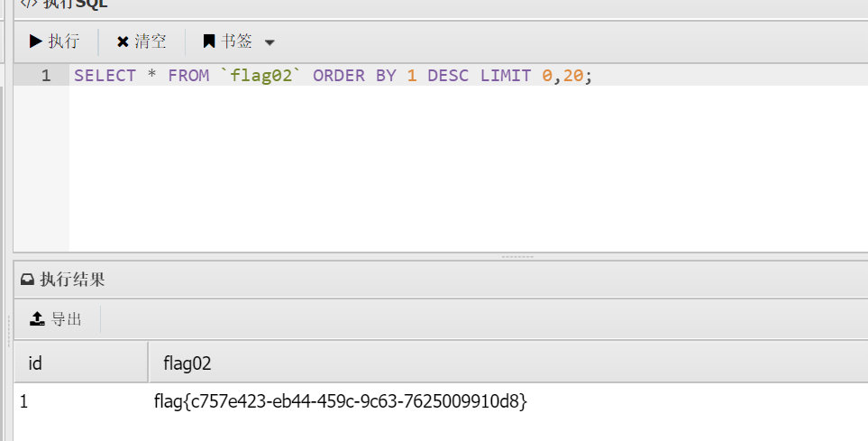Image resolution: width=868 pixels, height=441 pixels.
Task: Sort by the id column header
Action: pos(81,363)
